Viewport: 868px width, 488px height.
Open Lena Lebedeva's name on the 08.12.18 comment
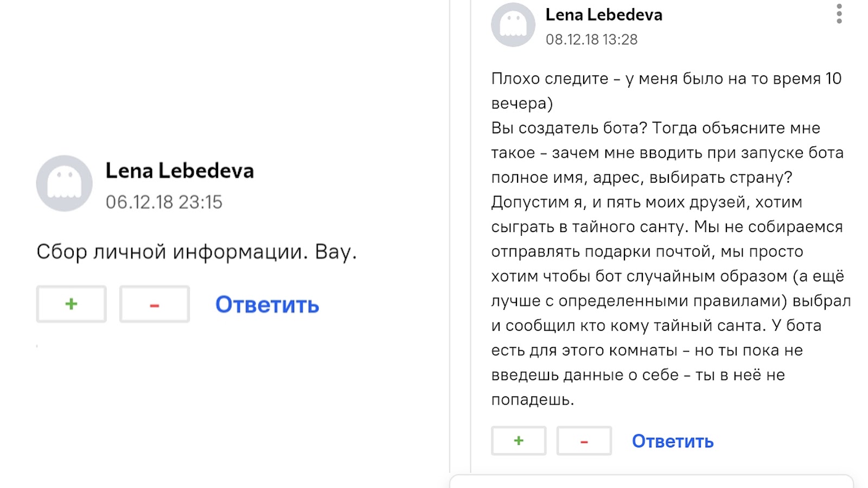coord(604,15)
